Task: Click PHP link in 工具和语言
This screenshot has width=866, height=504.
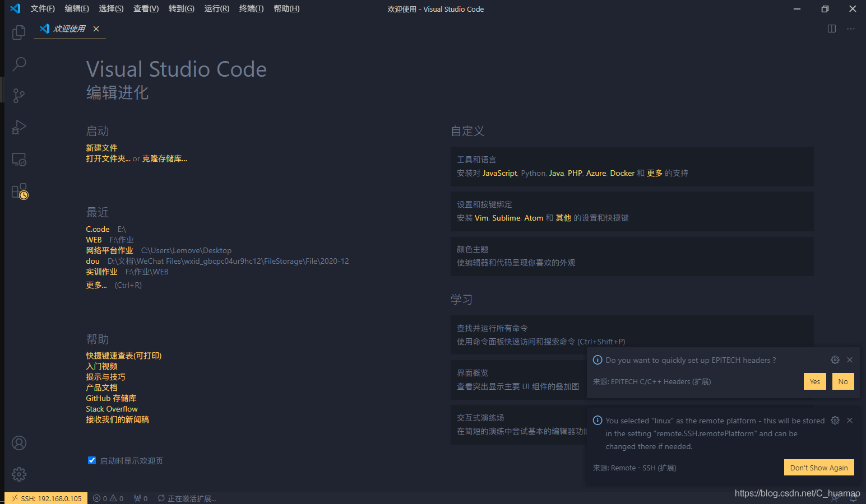Action: (575, 173)
